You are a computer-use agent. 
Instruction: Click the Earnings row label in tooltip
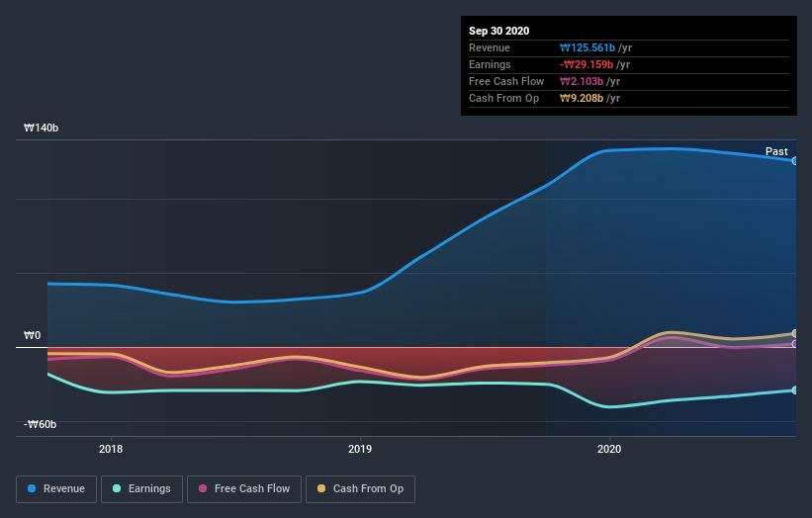click(x=490, y=64)
